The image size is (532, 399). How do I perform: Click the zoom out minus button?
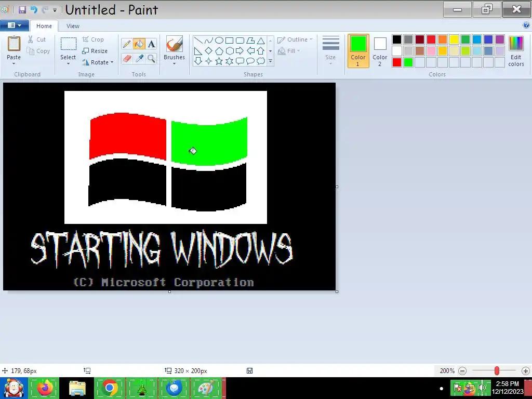tap(462, 371)
